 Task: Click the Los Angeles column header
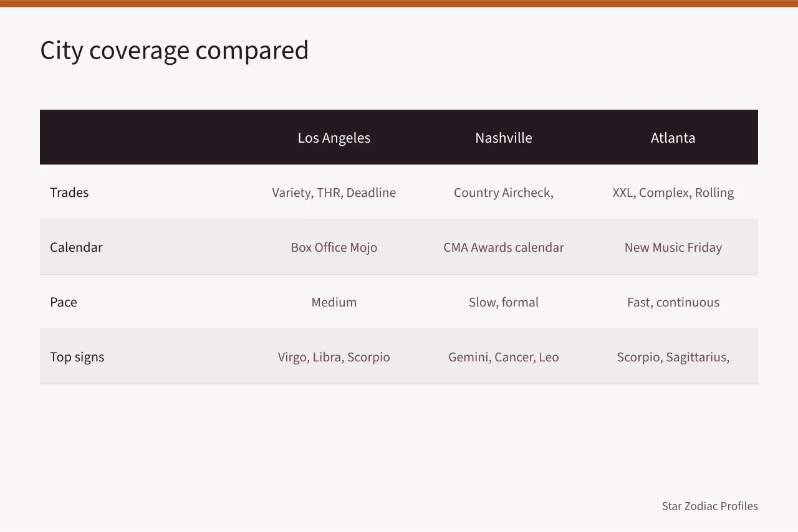(x=334, y=138)
